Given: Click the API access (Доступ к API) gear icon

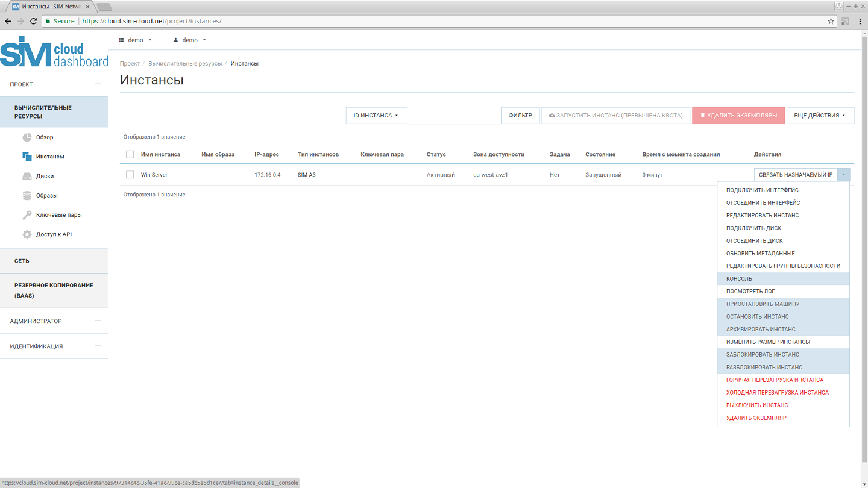Looking at the screenshot, I should [x=27, y=234].
